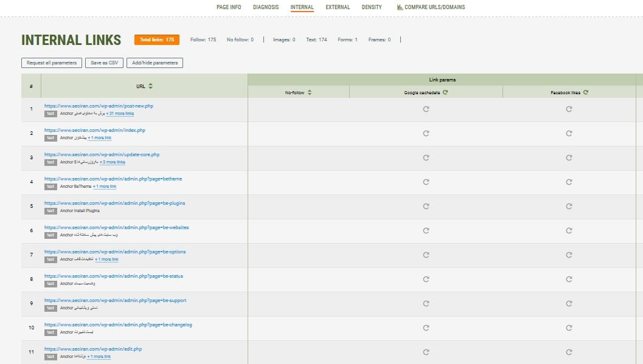Open the page=be-options link
Viewport: 643px width, 364px height.
click(115, 252)
